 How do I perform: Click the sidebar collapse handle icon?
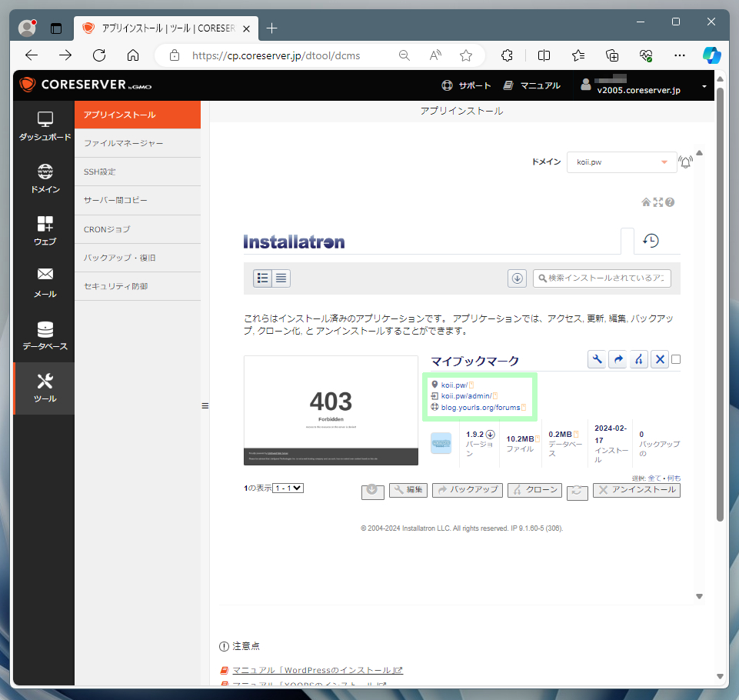click(x=205, y=406)
